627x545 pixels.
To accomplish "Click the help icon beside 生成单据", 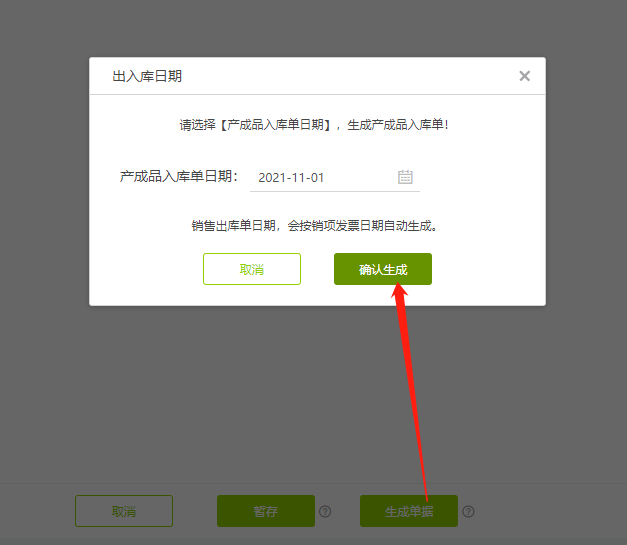I will click(468, 511).
